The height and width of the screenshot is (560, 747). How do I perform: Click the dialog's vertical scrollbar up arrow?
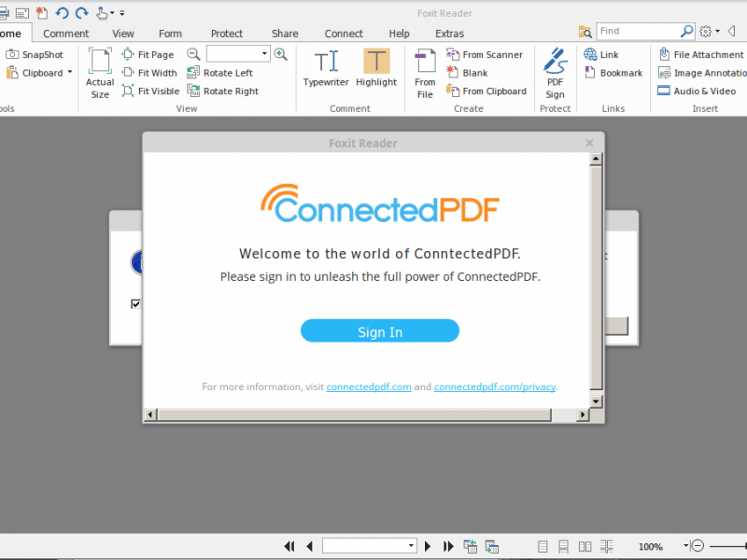tap(596, 159)
